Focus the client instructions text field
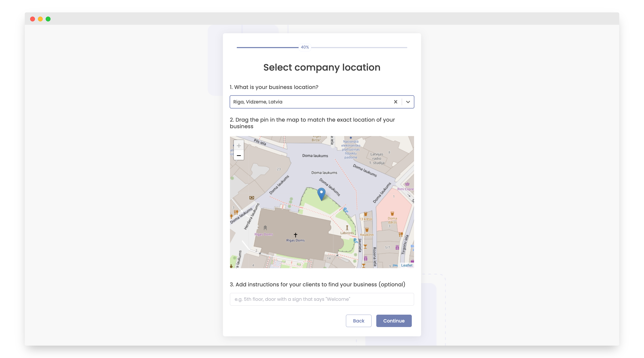Image resolution: width=644 pixels, height=358 pixels. point(322,299)
